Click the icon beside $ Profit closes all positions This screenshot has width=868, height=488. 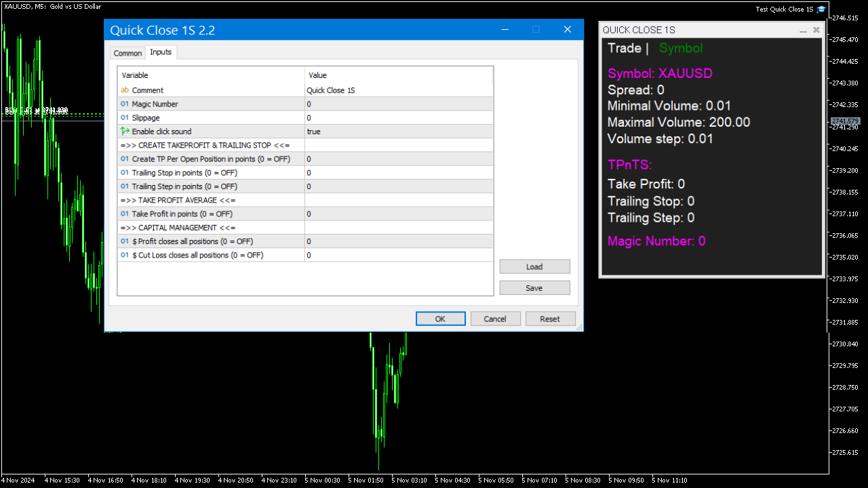click(125, 241)
